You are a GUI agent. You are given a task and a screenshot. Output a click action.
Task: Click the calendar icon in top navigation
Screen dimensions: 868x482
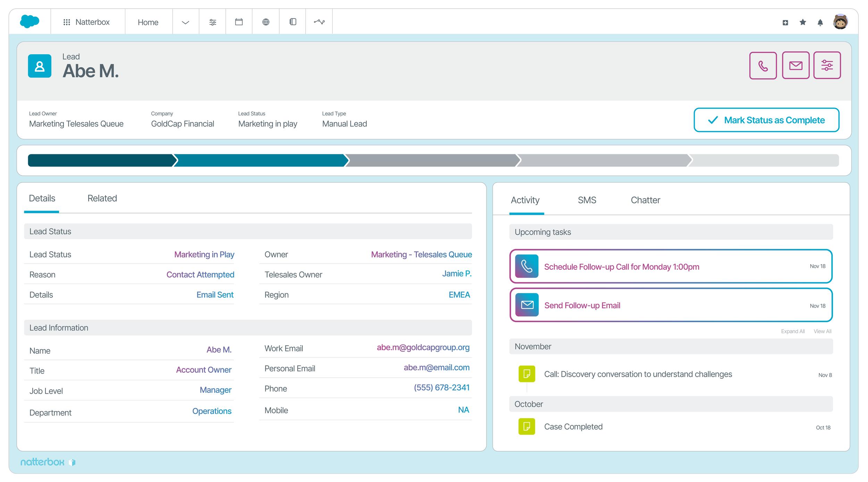pos(239,22)
